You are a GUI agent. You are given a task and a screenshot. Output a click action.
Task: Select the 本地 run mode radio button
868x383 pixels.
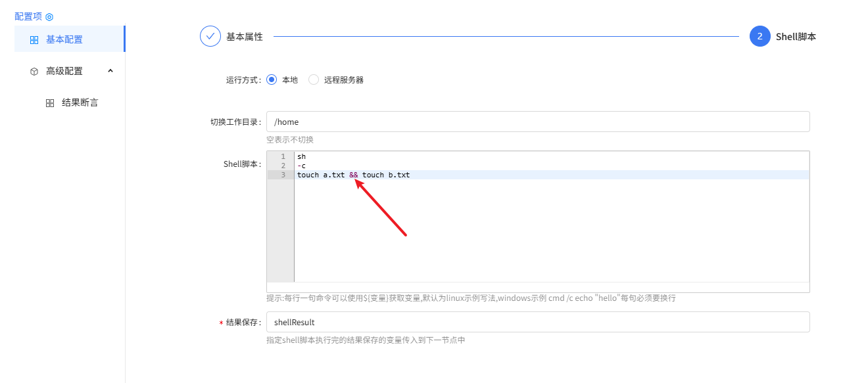pyautogui.click(x=272, y=79)
